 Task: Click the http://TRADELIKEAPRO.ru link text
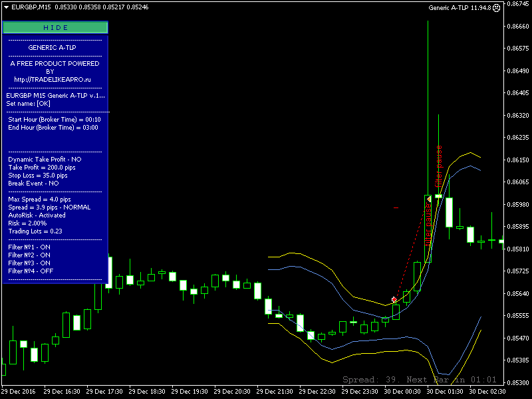(x=53, y=80)
